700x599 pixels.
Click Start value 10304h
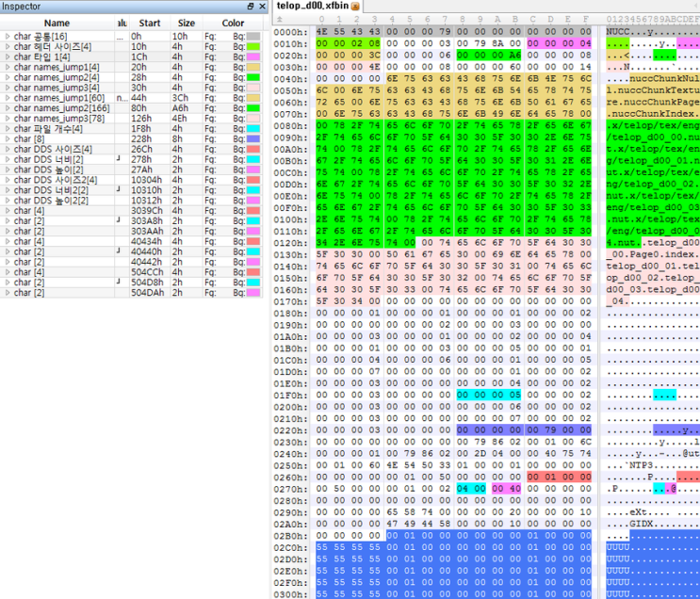point(146,180)
